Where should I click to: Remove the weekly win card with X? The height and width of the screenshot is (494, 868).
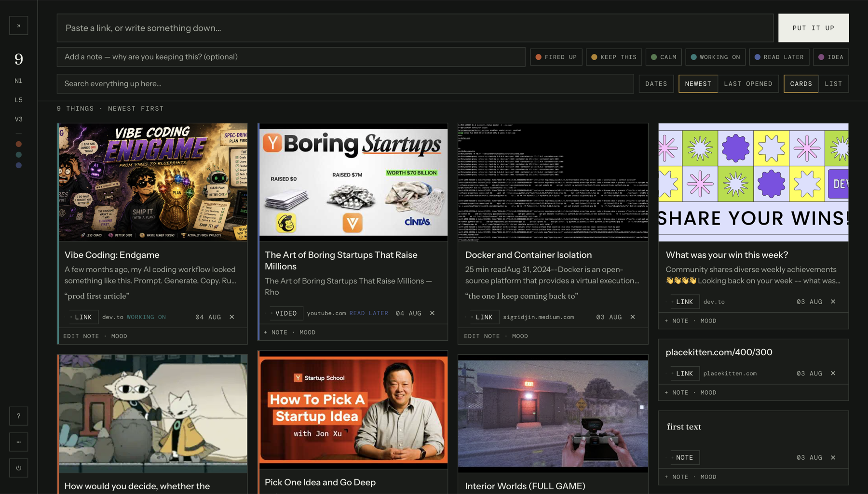click(833, 302)
